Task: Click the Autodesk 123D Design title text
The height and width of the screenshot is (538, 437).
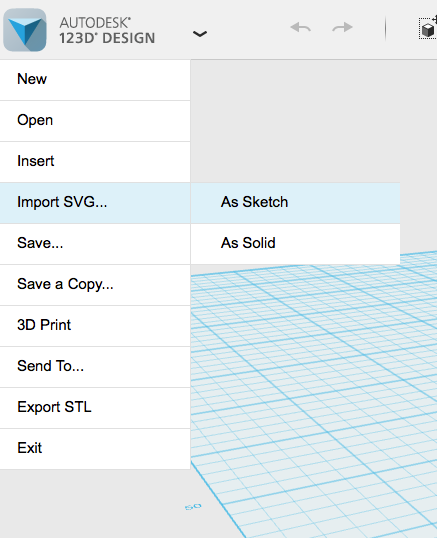Action: (107, 31)
